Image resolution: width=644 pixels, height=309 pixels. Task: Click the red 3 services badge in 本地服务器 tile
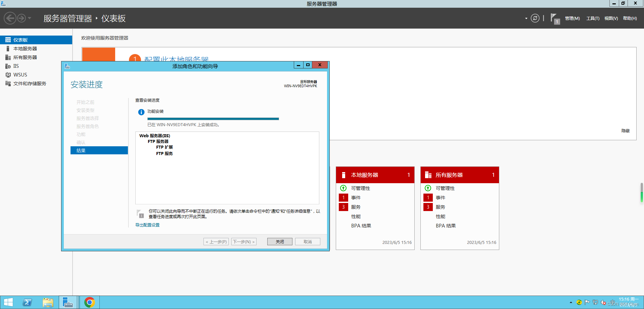343,207
